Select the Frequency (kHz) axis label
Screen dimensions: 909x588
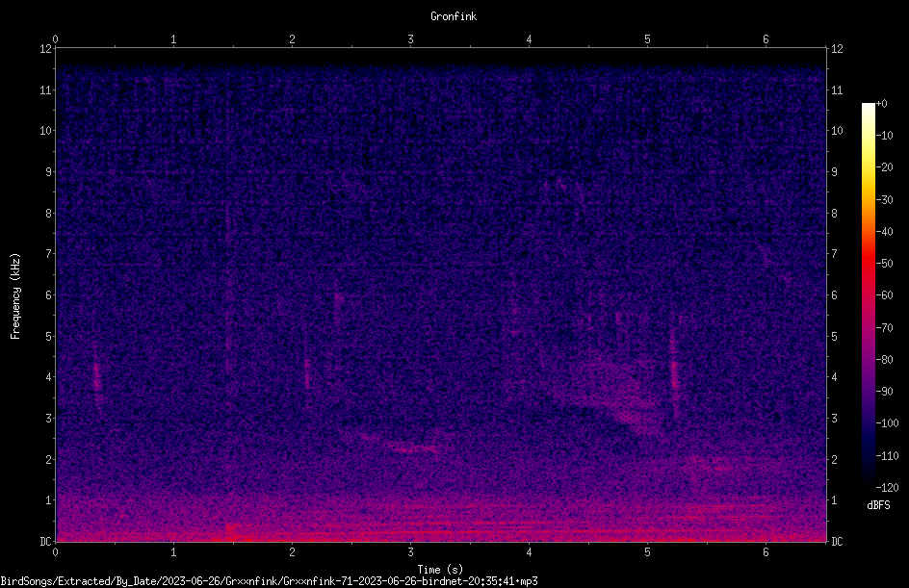tap(15, 296)
